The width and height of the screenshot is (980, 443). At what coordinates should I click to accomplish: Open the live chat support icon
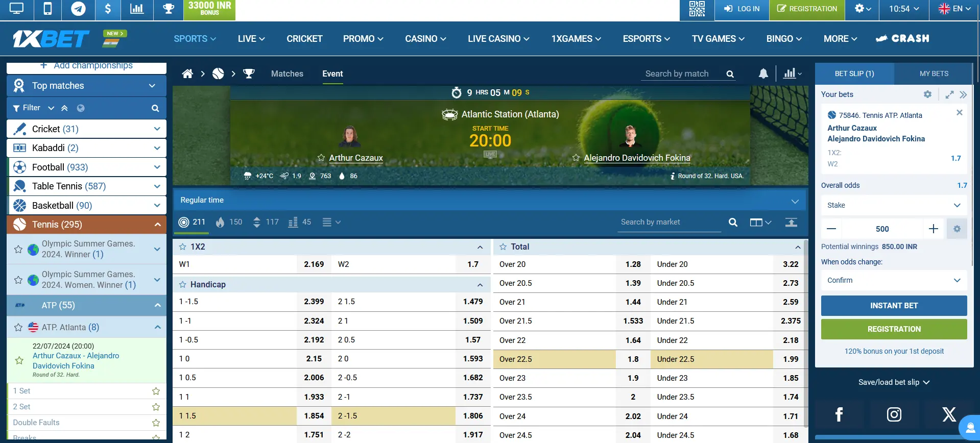(x=970, y=427)
